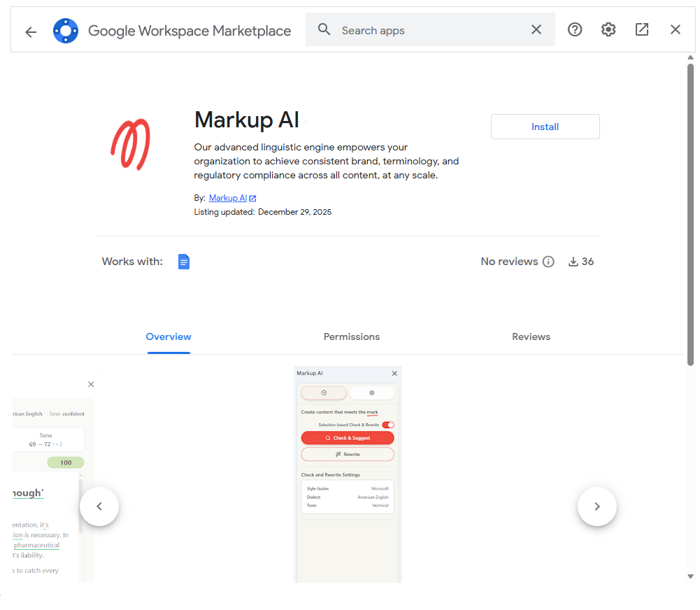Click the download count icon
This screenshot has height=610, width=700.
pyautogui.click(x=573, y=262)
